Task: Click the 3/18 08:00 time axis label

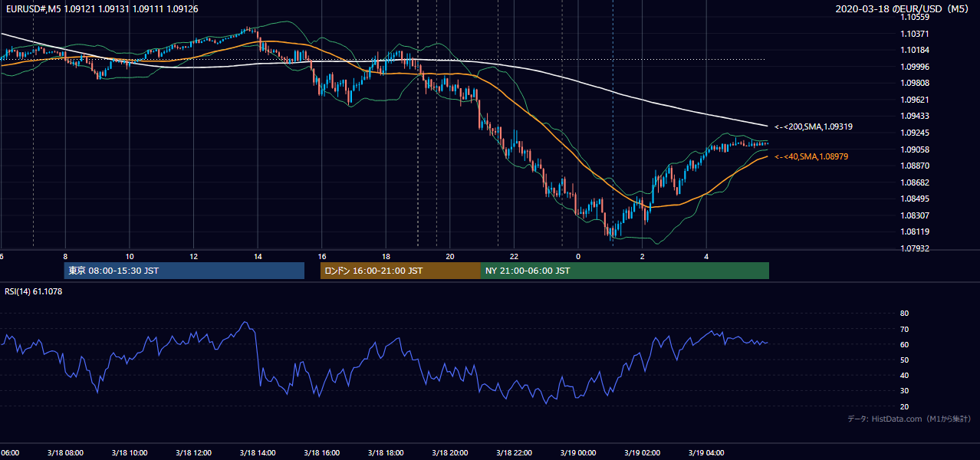Action: click(x=65, y=453)
